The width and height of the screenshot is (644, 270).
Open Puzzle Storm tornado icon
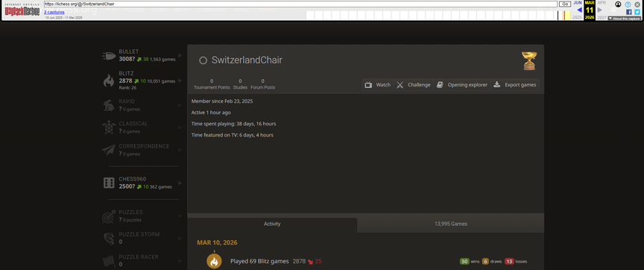(x=108, y=239)
